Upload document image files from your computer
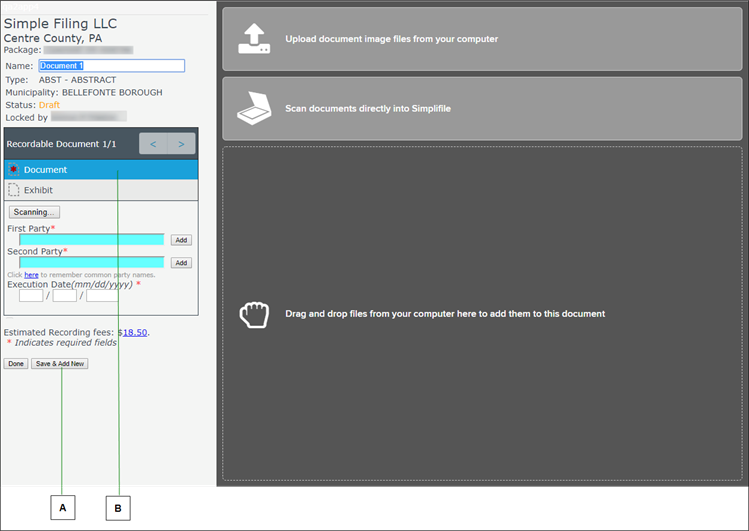This screenshot has width=749, height=531. point(482,39)
